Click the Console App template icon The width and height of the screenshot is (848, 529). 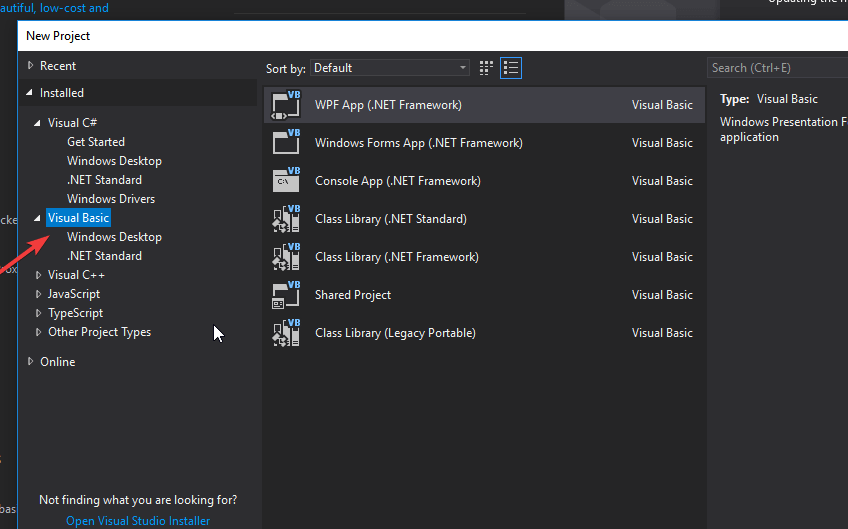[x=286, y=181]
